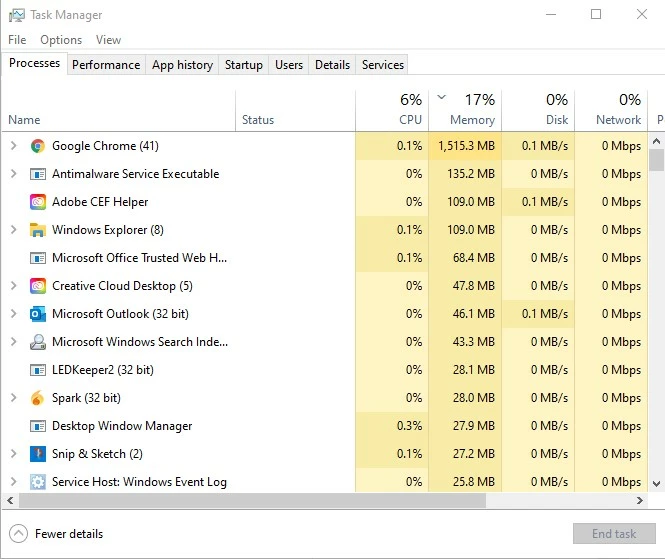Click the Snip & Sketch icon
The width and height of the screenshot is (665, 559).
[38, 454]
